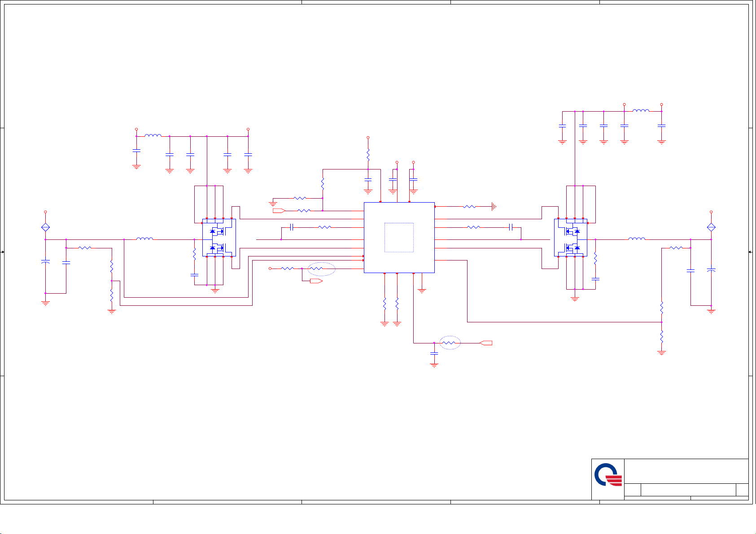The image size is (756, 534).
Task: Click the off-page connector beside the lower circled resistor
Action: click(486, 343)
